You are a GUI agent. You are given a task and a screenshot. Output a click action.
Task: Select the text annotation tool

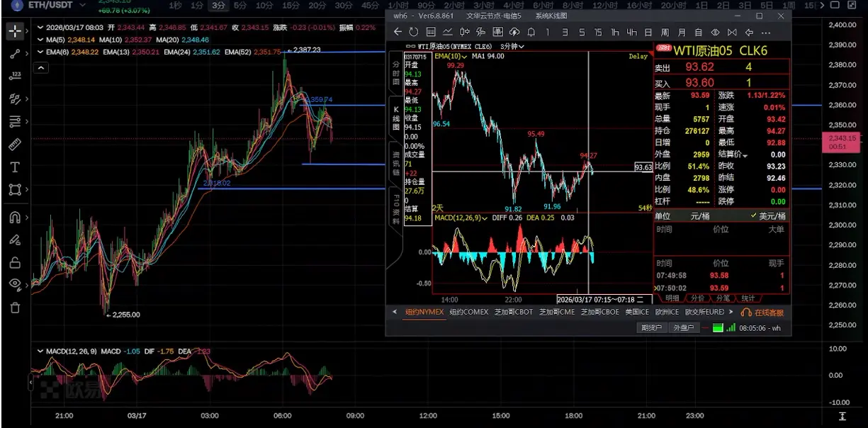click(15, 167)
